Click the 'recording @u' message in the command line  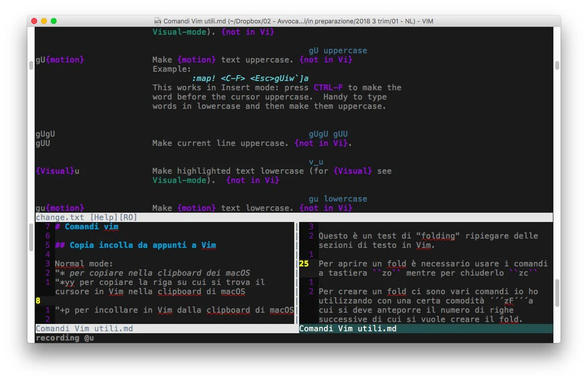[65, 338]
